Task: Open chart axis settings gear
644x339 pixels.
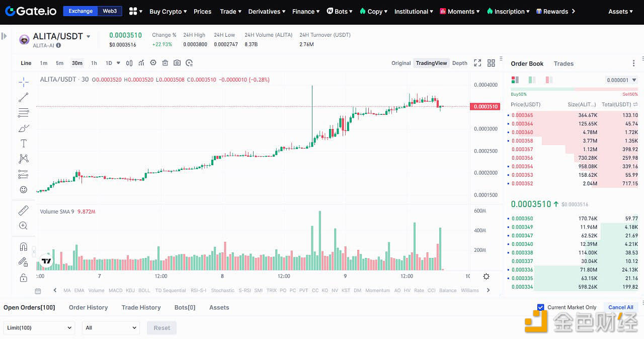Action: [486, 277]
